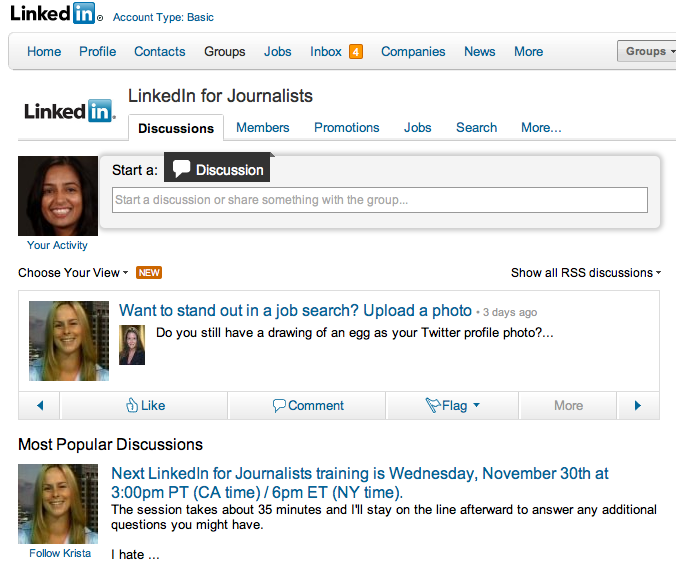Open Groups in the navigation bar

tap(225, 52)
